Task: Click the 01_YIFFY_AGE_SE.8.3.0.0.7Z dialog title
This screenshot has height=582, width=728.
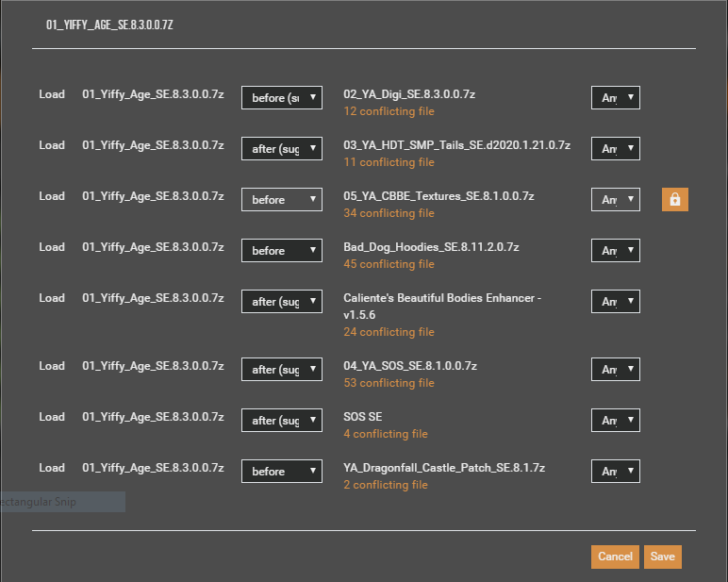Action: pos(109,25)
